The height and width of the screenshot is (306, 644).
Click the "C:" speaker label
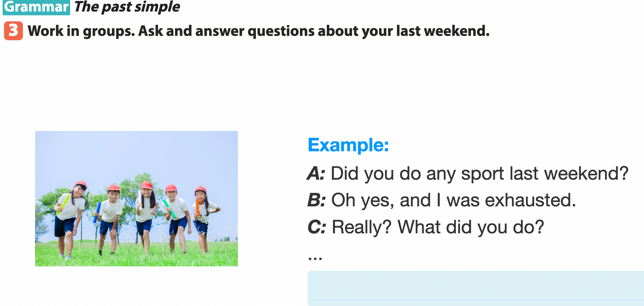click(317, 227)
